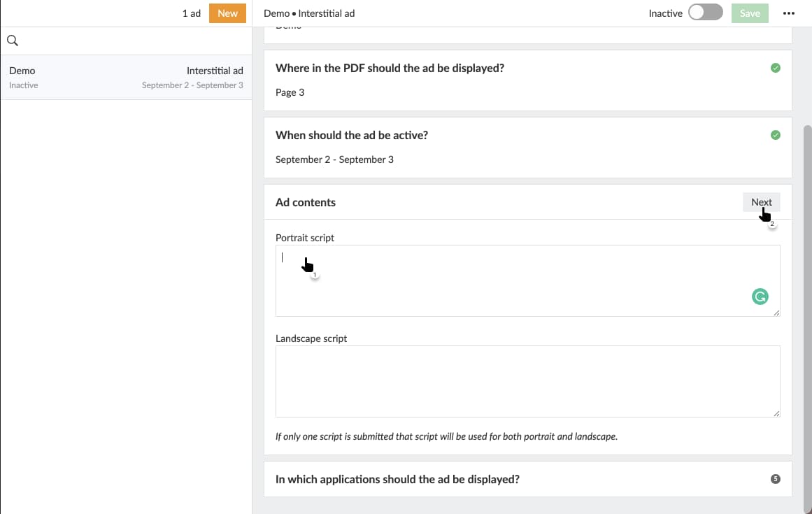Click the green checkmark on the PDF placement section
The width and height of the screenshot is (812, 514).
(x=775, y=68)
